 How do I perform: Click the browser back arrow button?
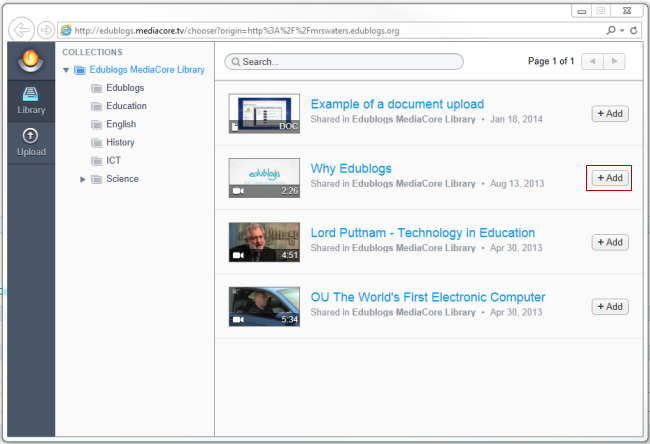point(22,30)
